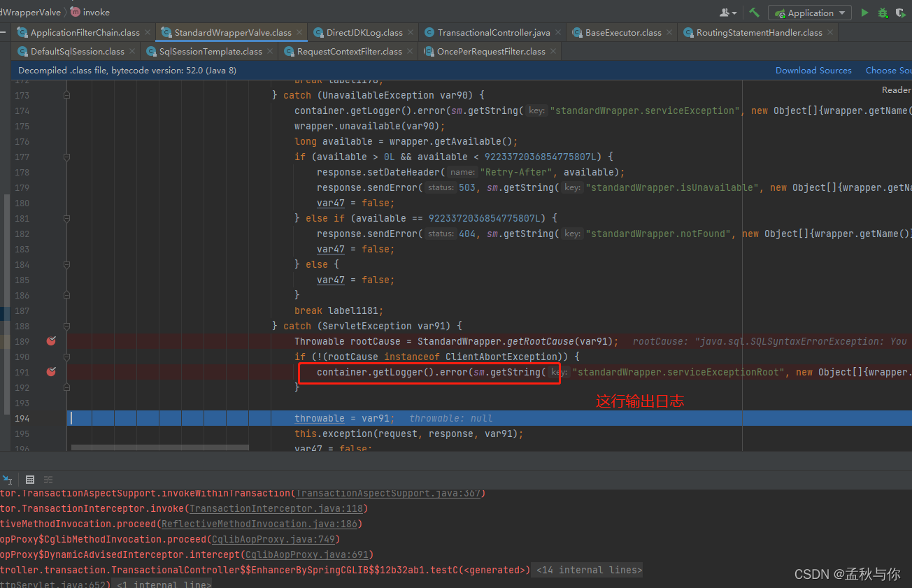The width and height of the screenshot is (912, 588).
Task: Click the underlined var47 on line 180
Action: pyautogui.click(x=331, y=203)
